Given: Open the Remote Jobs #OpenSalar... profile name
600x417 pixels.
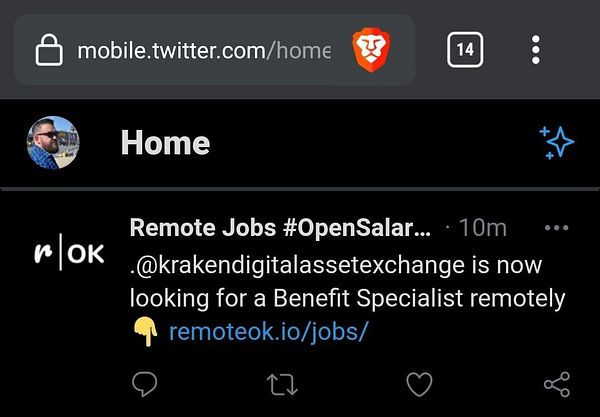Looking at the screenshot, I should [280, 228].
